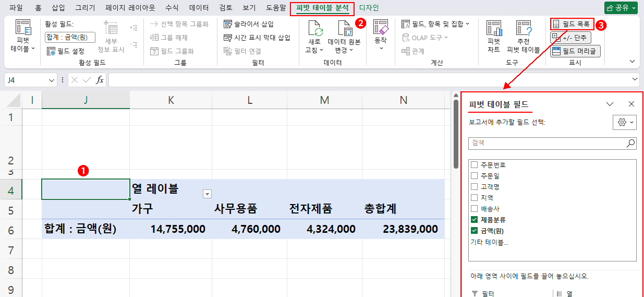The width and height of the screenshot is (644, 297).
Task: Toggle the +/- 단추 buttons display
Action: [x=570, y=38]
